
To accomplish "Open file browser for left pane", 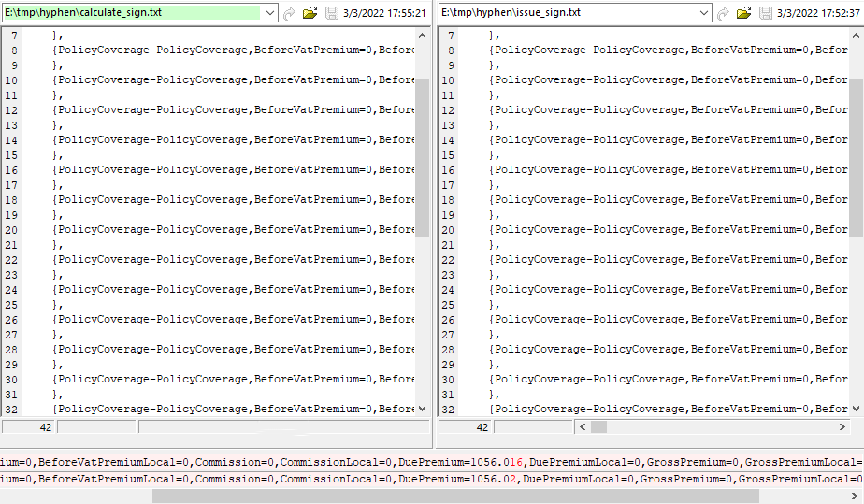I will point(310,13).
